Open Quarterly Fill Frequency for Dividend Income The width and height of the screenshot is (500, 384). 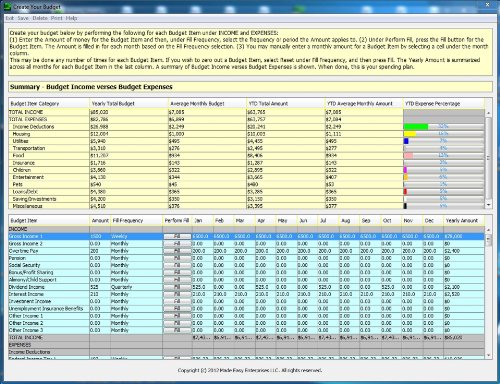136,287
